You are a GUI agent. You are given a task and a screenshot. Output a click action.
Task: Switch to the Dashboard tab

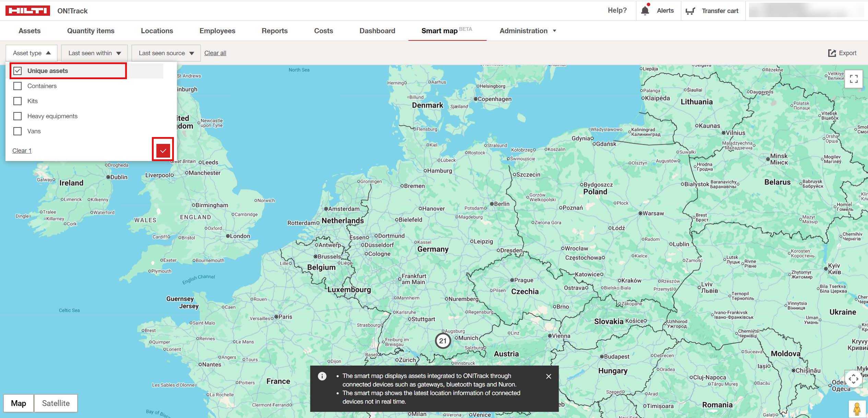pos(377,31)
